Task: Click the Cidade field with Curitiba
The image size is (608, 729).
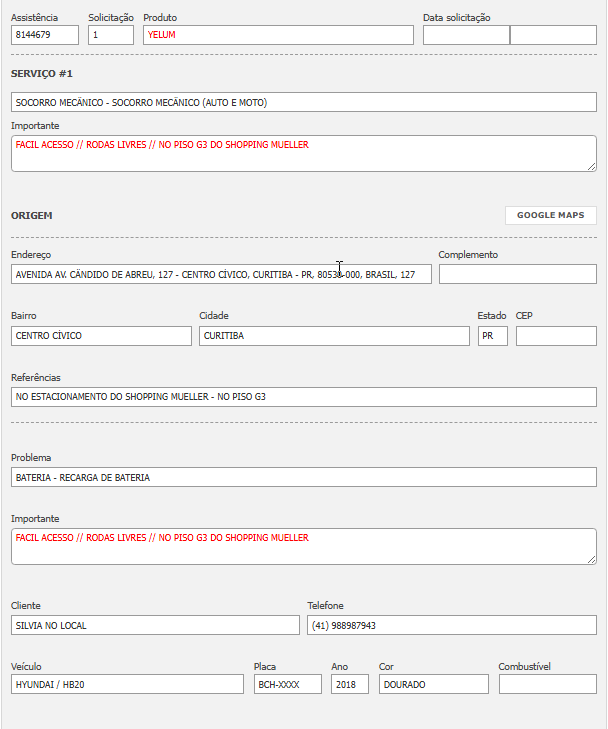Action: pyautogui.click(x=334, y=336)
